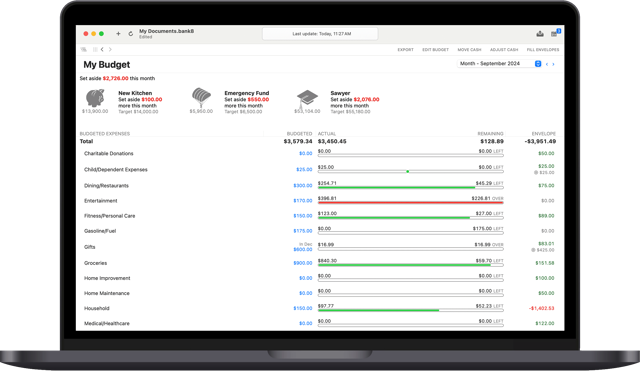This screenshot has height=371, width=640.
Task: Click the My Documents.bank8 document title
Action: 167,31
